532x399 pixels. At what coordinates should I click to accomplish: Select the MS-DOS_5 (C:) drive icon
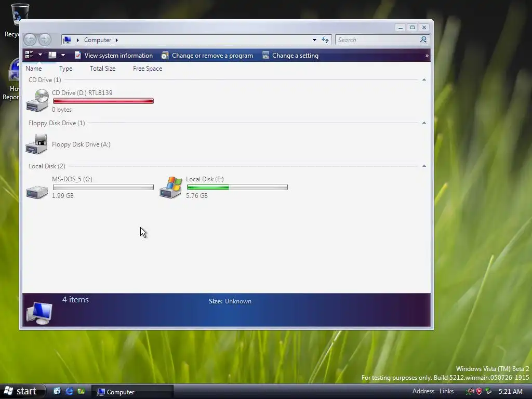37,192
